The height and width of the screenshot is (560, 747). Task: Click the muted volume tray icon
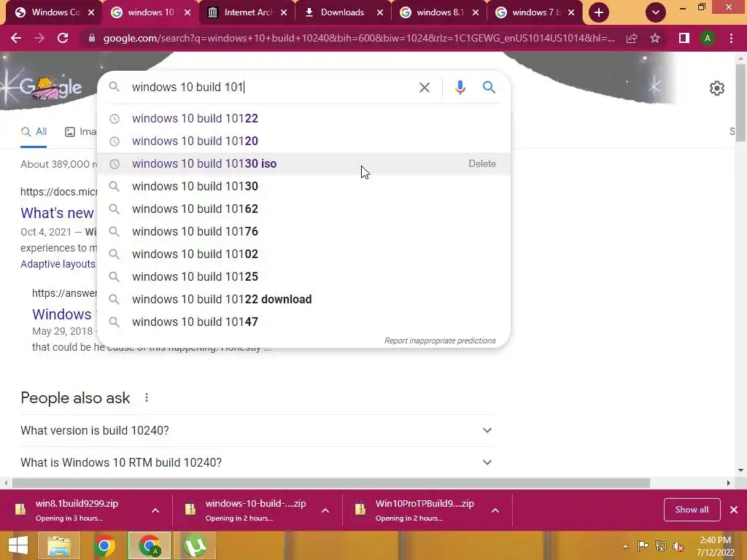678,546
